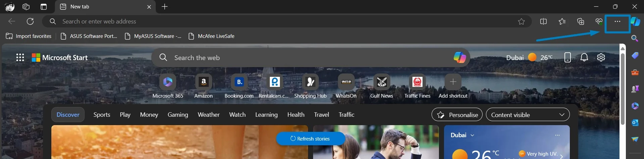Open Dubai 26°C weather summary
The image size is (644, 159).
point(529,57)
